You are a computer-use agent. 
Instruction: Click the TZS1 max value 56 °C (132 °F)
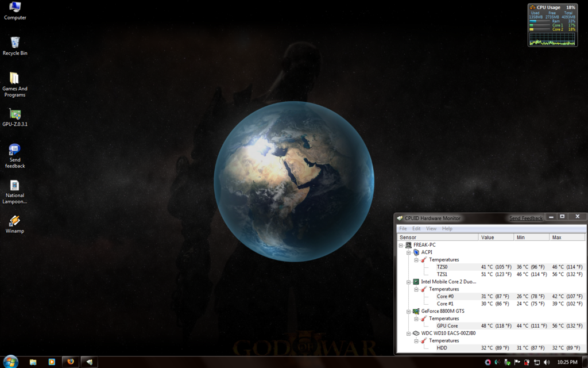click(567, 274)
